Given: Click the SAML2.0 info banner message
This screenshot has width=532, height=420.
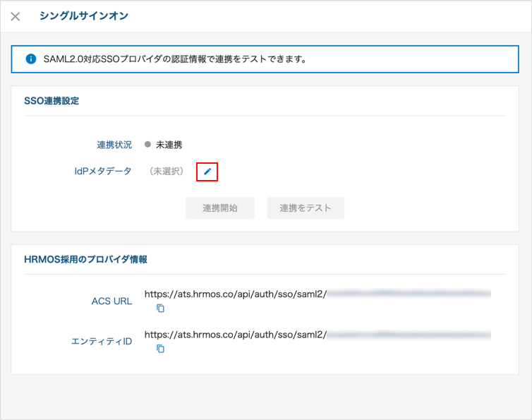Looking at the screenshot, I should 176,59.
